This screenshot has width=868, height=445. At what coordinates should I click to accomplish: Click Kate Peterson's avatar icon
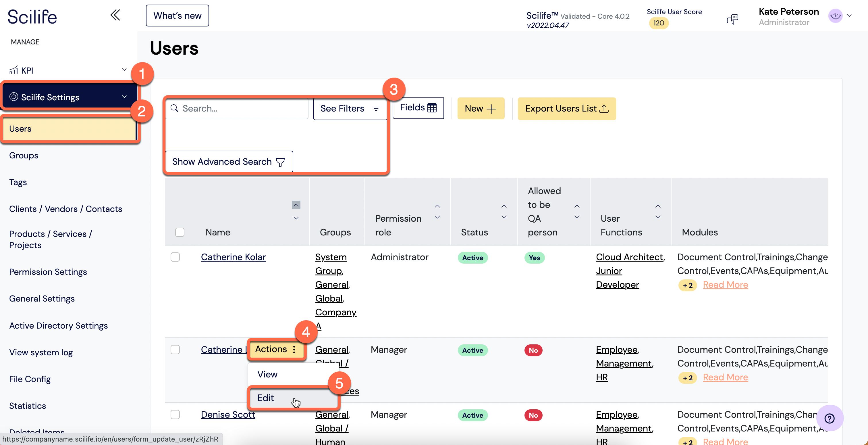tap(835, 16)
